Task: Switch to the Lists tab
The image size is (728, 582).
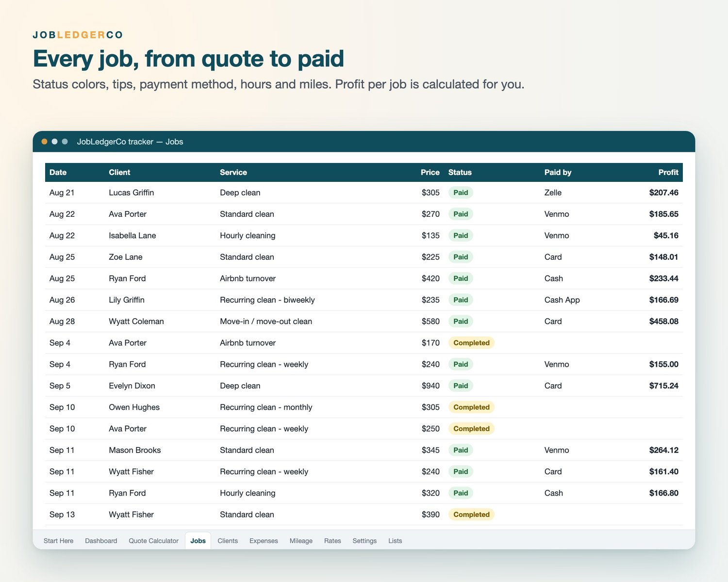Action: (x=395, y=541)
